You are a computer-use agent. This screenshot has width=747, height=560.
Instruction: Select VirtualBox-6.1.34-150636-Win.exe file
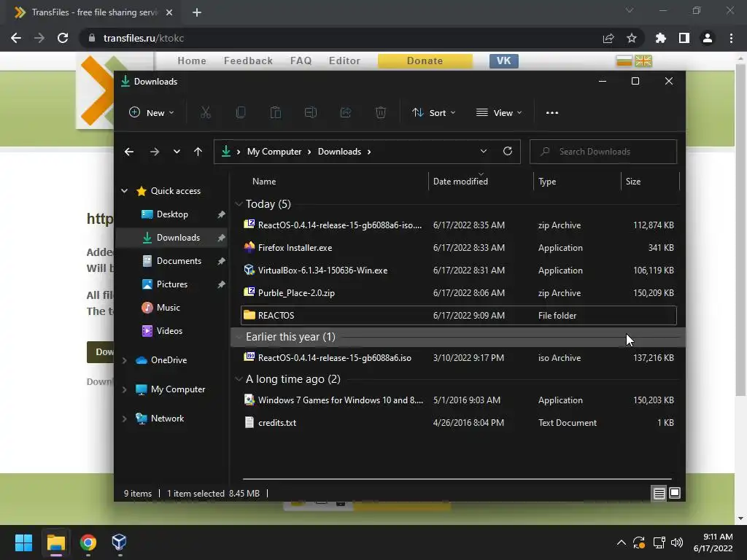tap(459, 270)
